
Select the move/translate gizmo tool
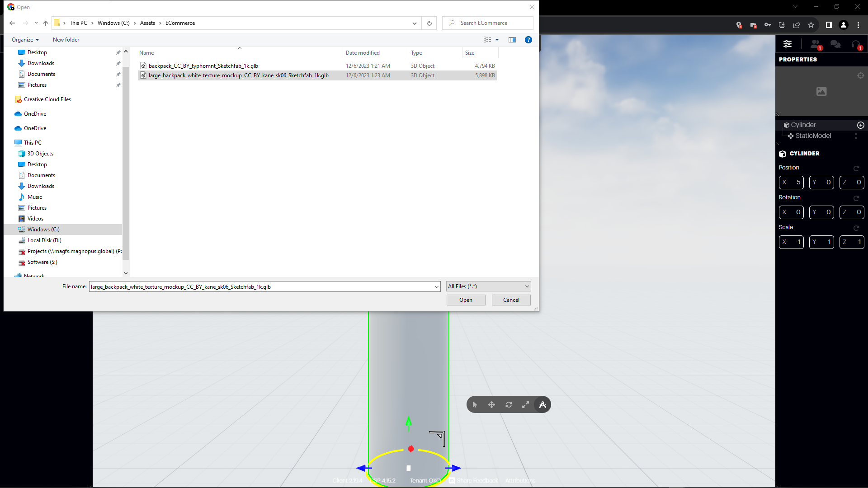[x=491, y=405]
